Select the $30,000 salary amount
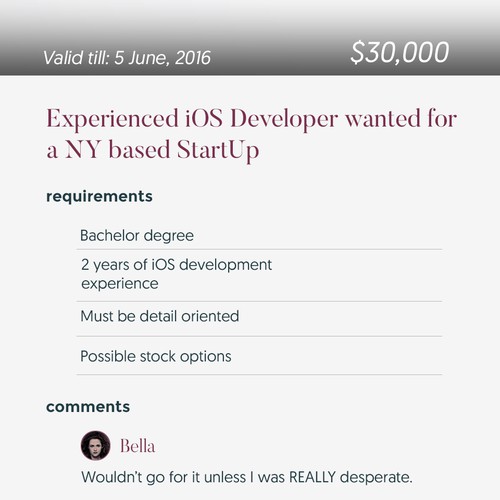The width and height of the screenshot is (500, 500). [x=400, y=53]
